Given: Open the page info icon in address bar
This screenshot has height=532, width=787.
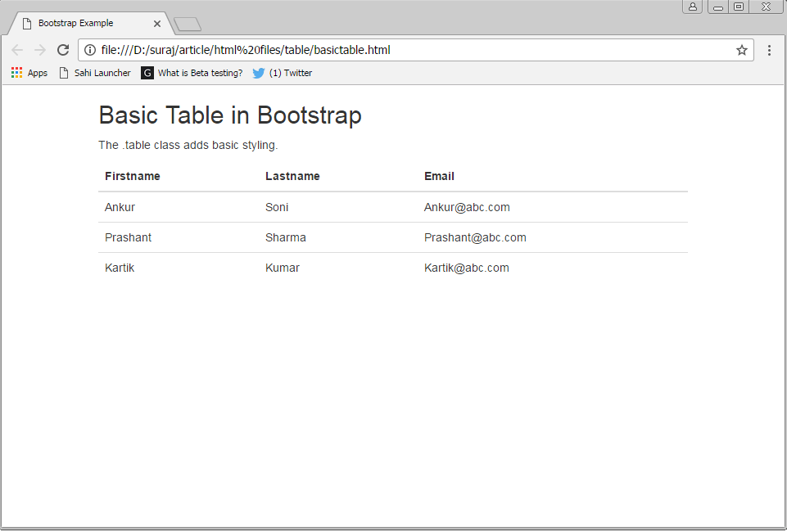Looking at the screenshot, I should (88, 50).
